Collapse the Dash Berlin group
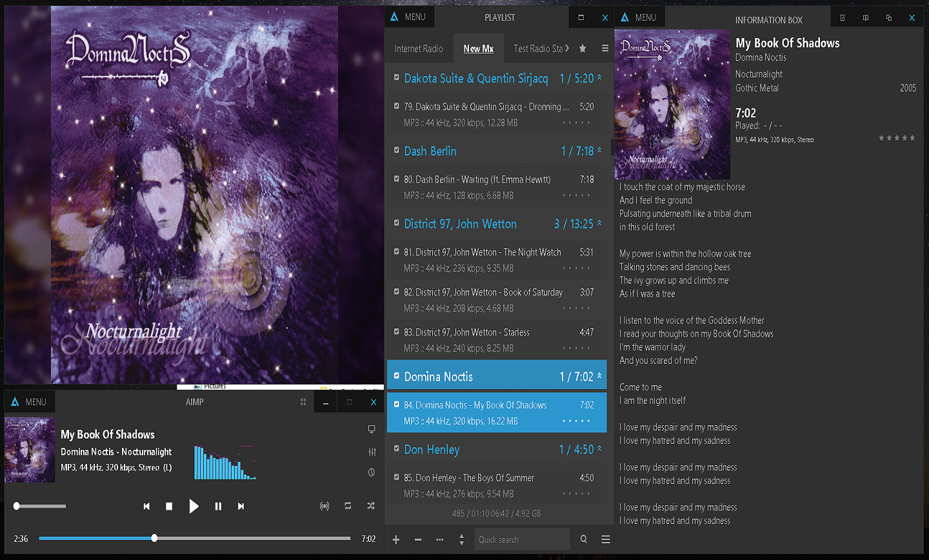 pyautogui.click(x=599, y=150)
